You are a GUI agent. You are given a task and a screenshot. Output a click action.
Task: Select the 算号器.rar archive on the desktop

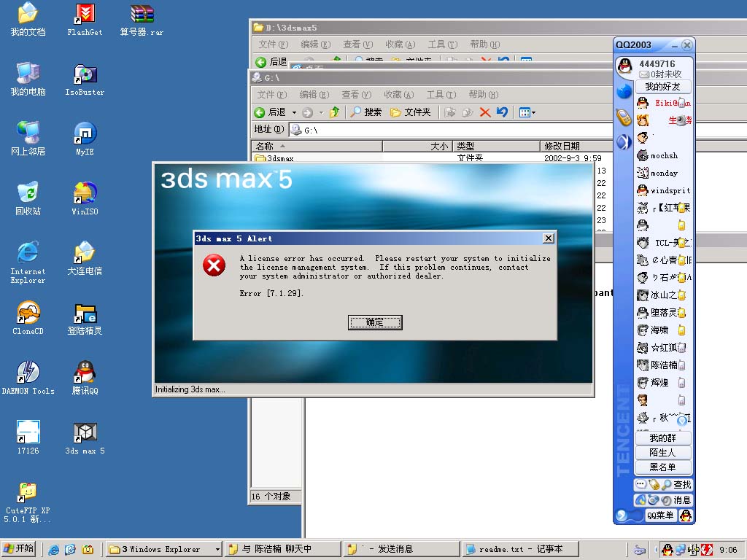pyautogui.click(x=142, y=20)
